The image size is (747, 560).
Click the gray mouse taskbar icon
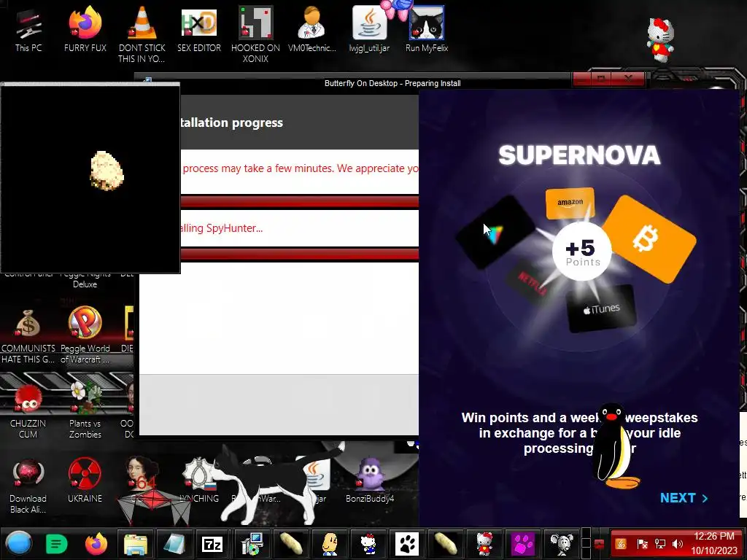pos(562,543)
